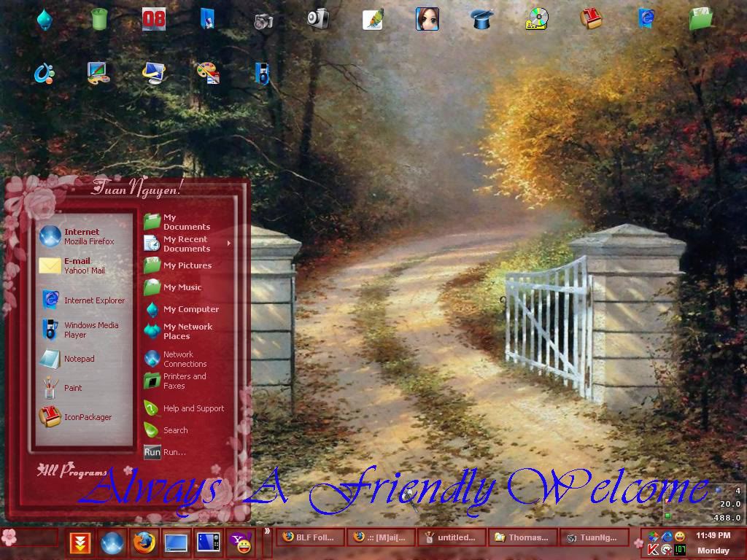The height and width of the screenshot is (560, 747).
Task: Click the Internet Explorer tray icon
Action: 667,536
